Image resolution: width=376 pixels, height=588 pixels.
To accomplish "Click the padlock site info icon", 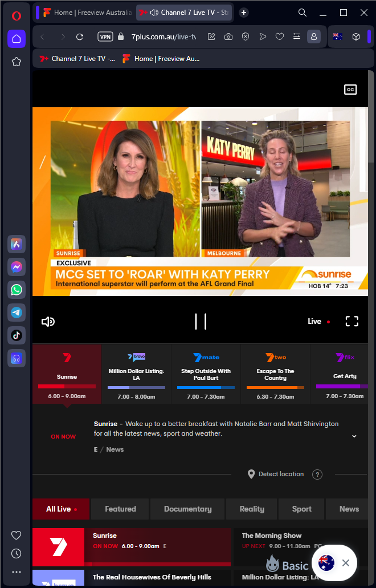I will (121, 37).
